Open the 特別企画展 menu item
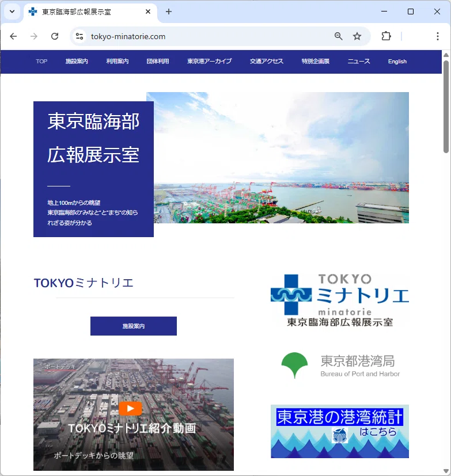This screenshot has width=451, height=476. [x=316, y=62]
